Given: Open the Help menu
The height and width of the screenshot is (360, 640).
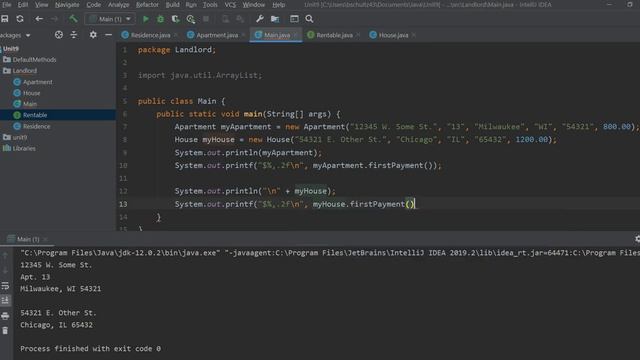Looking at the screenshot, I should coord(279,5).
